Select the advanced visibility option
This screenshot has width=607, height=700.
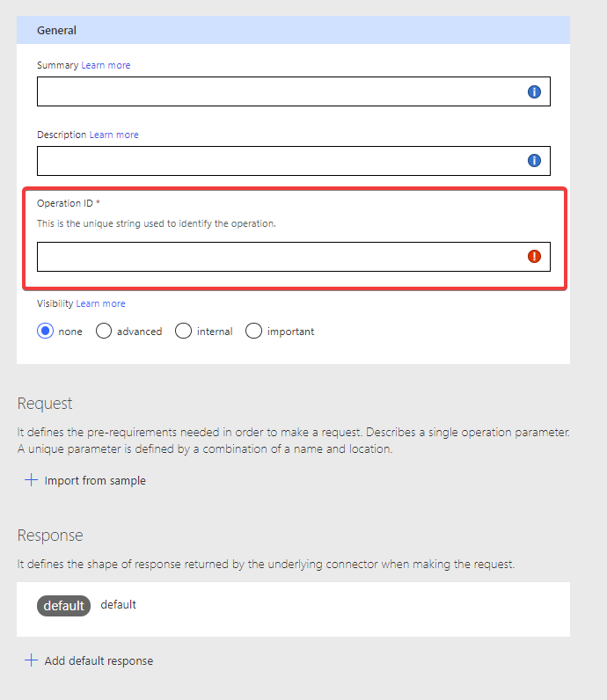tap(104, 332)
